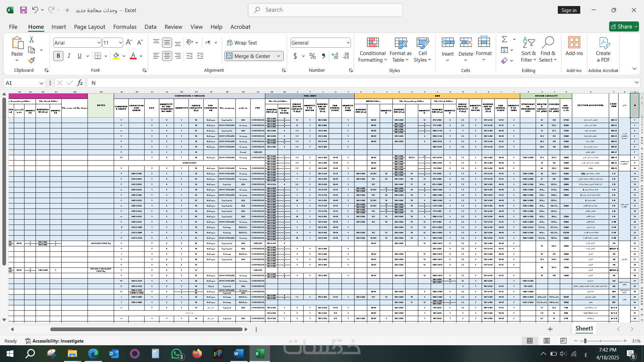Open the General number format dropdown
This screenshot has width=644, height=362.
[348, 43]
